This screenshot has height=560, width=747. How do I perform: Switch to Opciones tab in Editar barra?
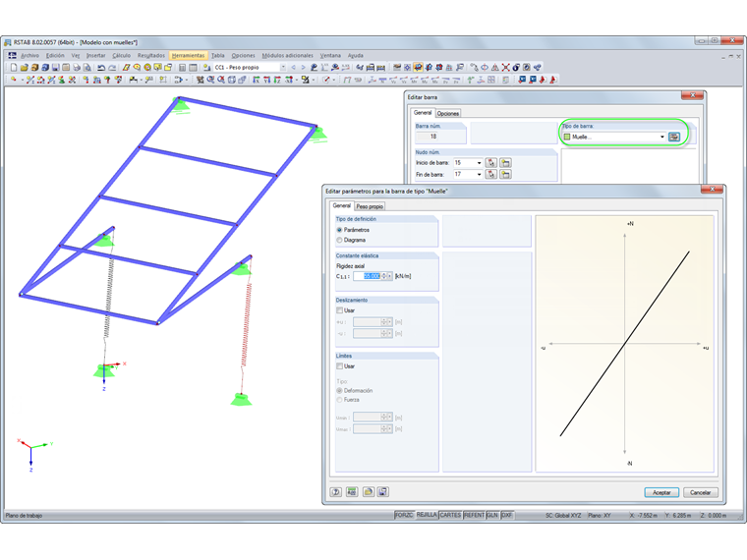[448, 113]
